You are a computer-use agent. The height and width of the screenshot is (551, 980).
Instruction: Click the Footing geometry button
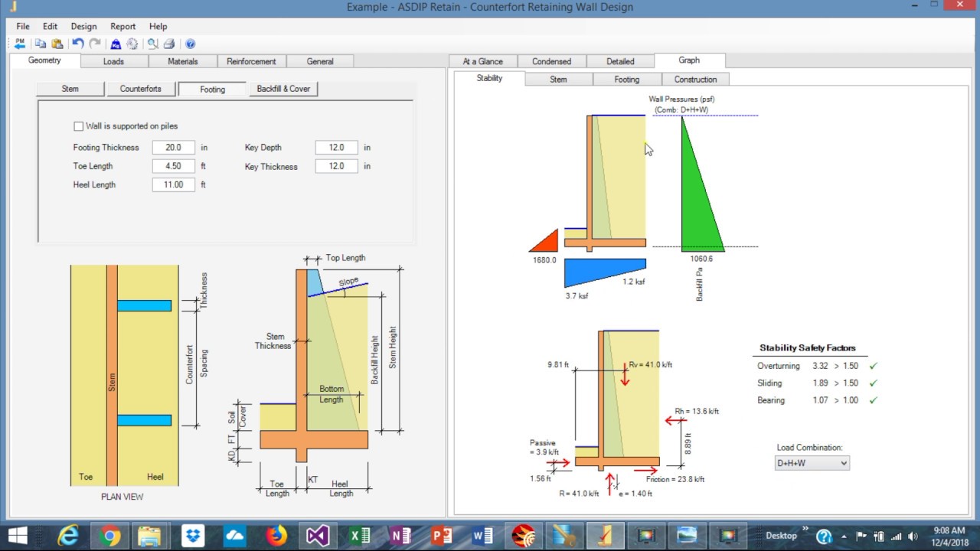pyautogui.click(x=212, y=89)
